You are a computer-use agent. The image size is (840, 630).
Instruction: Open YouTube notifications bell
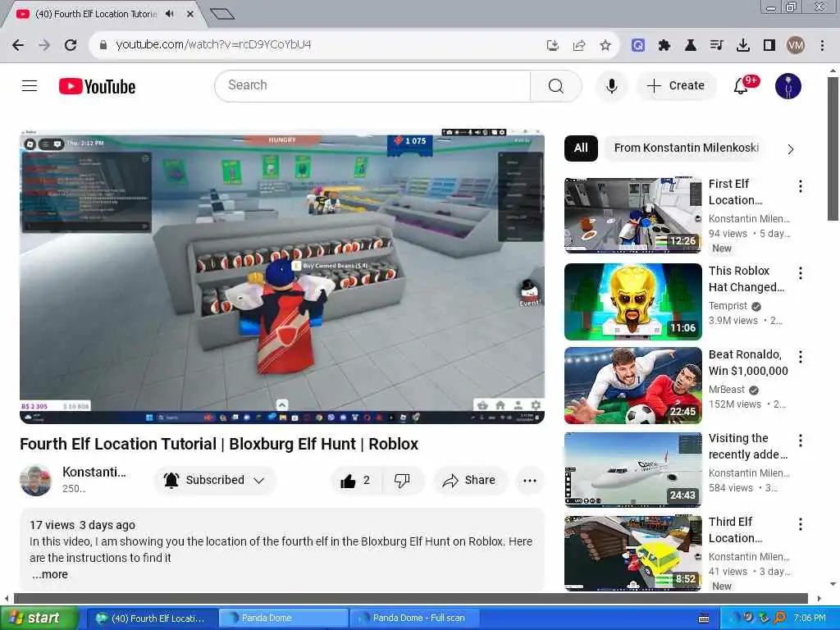742,85
